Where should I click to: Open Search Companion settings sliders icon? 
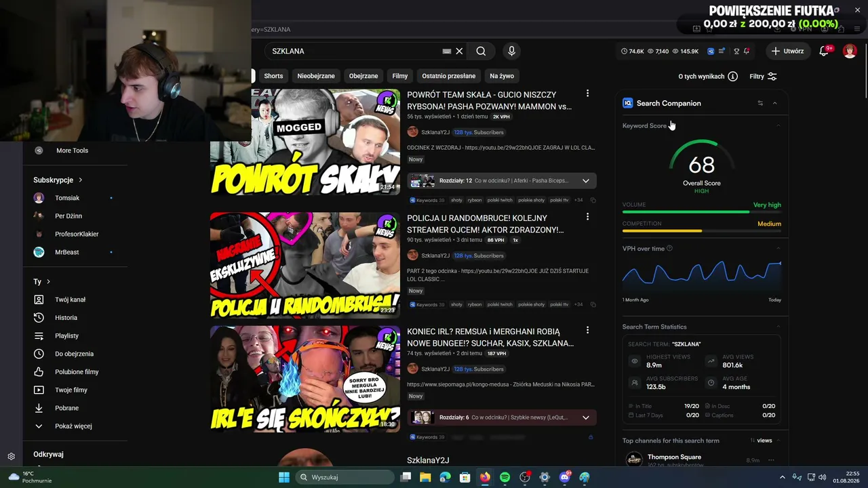tap(760, 103)
